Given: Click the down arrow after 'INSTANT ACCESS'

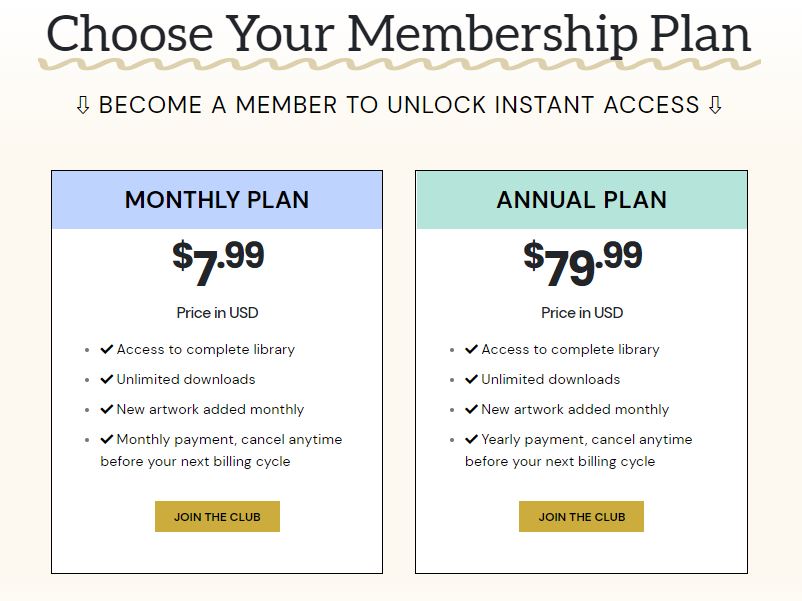Looking at the screenshot, I should pos(715,105).
